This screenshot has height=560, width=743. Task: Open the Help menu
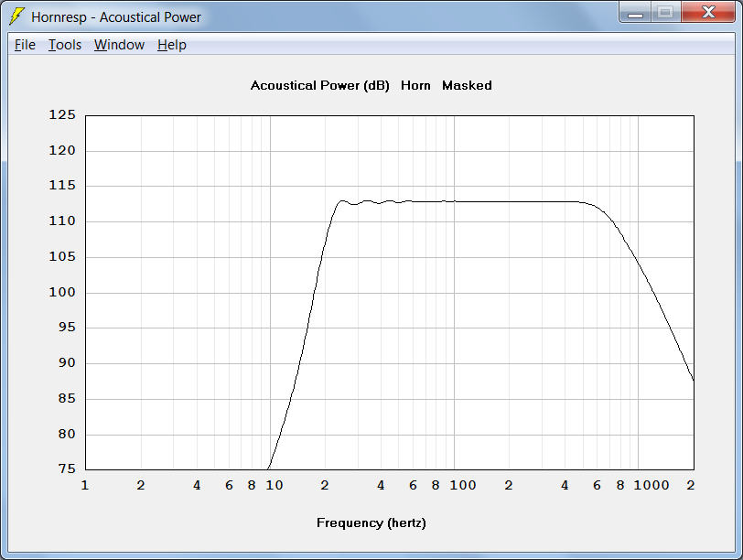(x=171, y=45)
